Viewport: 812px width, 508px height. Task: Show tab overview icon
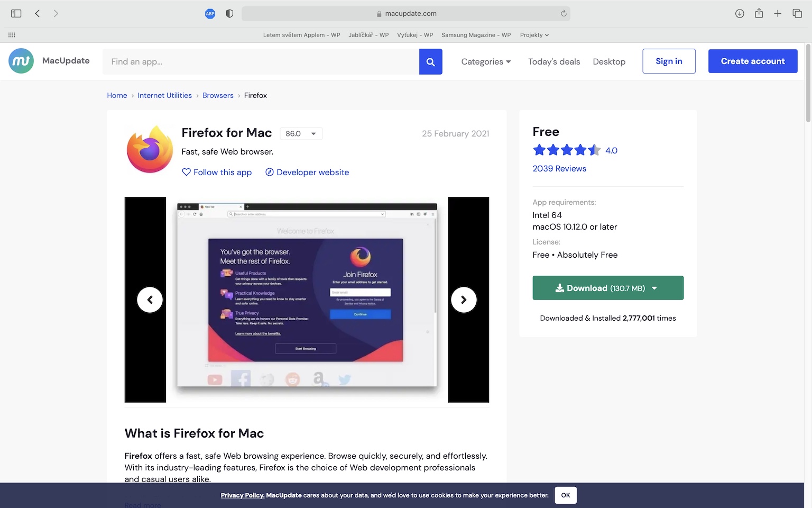tap(797, 13)
